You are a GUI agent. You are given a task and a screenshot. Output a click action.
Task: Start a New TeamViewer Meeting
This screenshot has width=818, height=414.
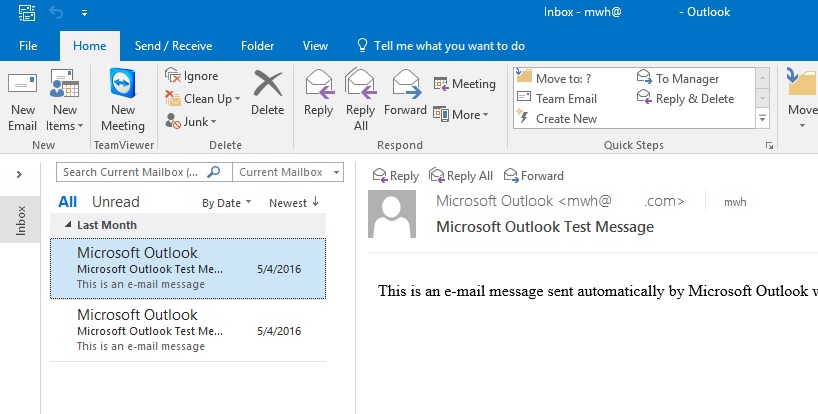(123, 102)
